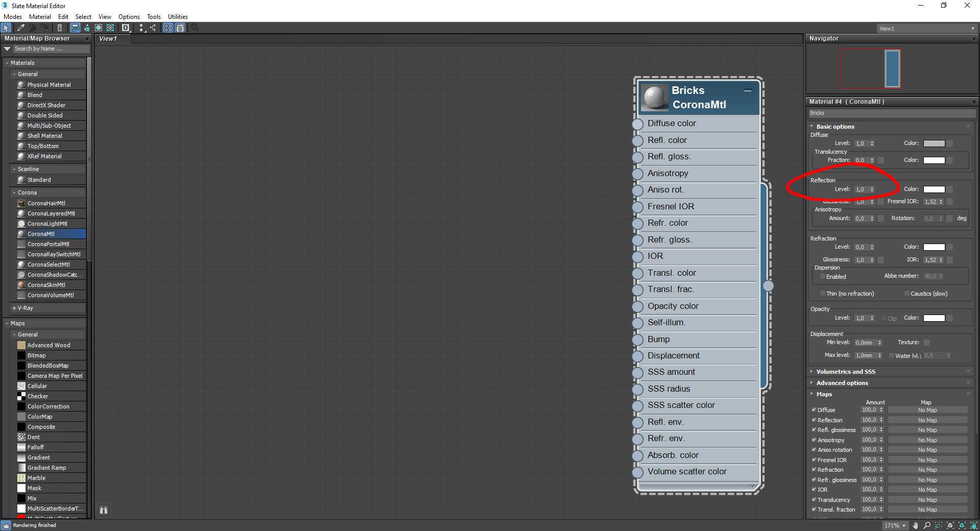Toggle the Material/Map Browser icon in toolbar
This screenshot has height=531, width=980.
click(x=168, y=28)
